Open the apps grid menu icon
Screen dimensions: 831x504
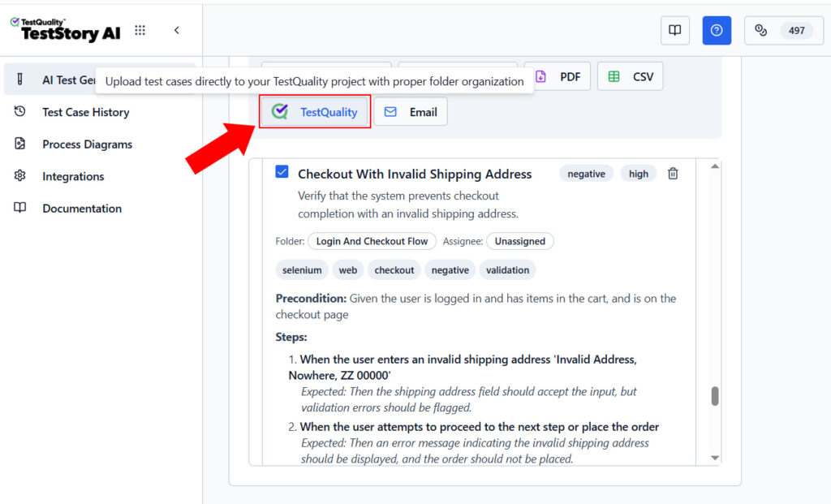click(140, 30)
